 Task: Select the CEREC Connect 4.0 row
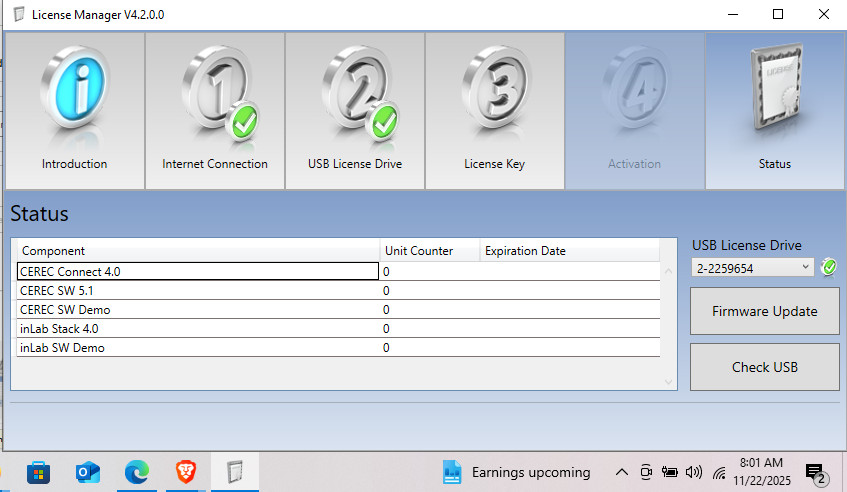(338, 271)
